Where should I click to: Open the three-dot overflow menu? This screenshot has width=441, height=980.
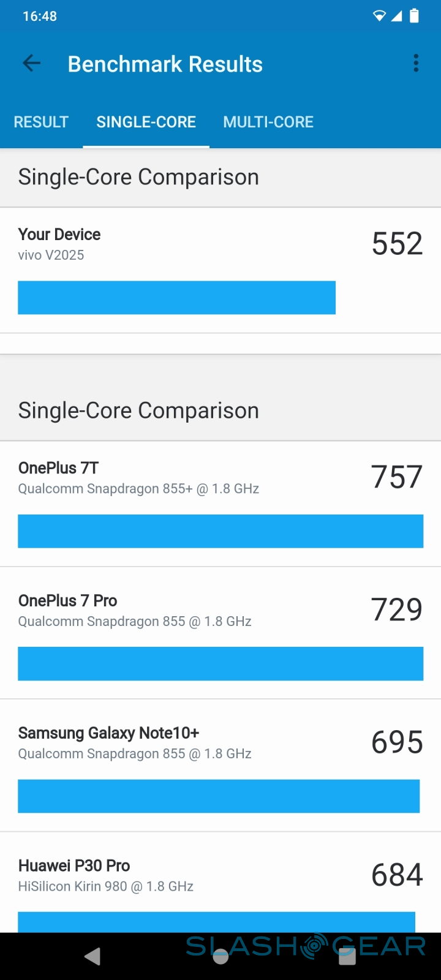coord(416,63)
